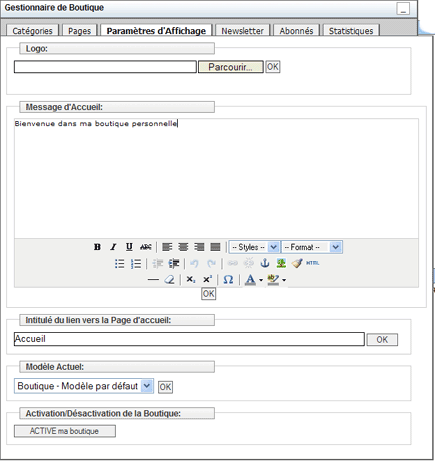435x461 pixels.
Task: Insert a special character with the Omega icon
Action: pos(228,279)
